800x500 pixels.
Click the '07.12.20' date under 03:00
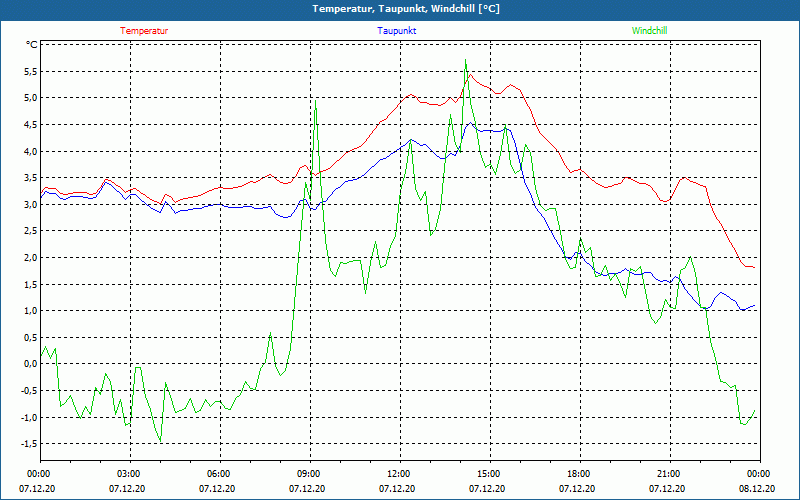point(127,488)
